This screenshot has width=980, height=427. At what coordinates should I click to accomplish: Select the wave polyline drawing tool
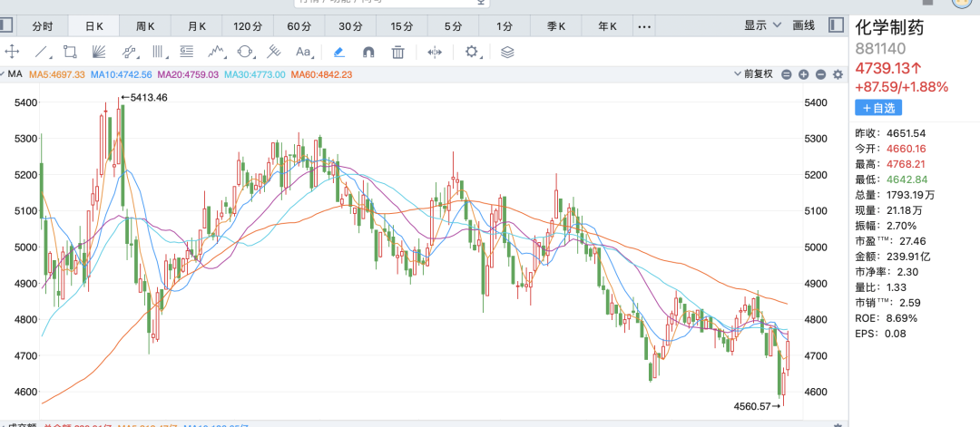216,52
